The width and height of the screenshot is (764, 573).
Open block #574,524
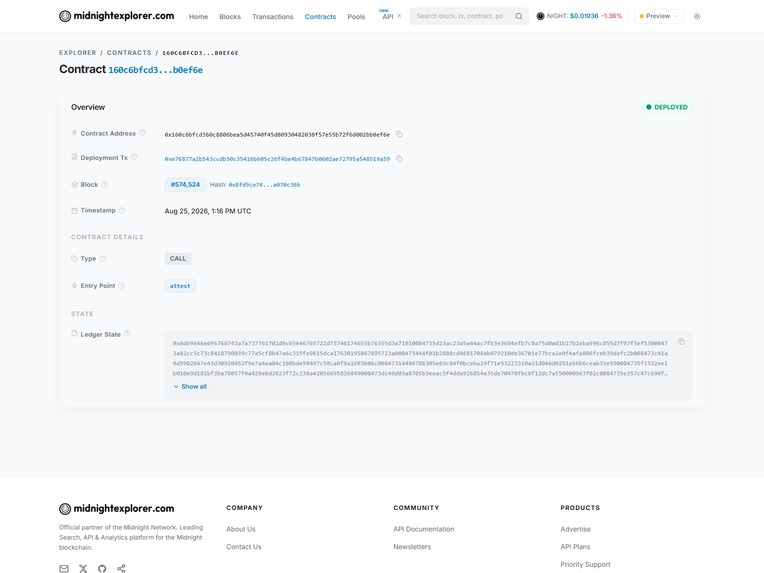click(x=185, y=185)
